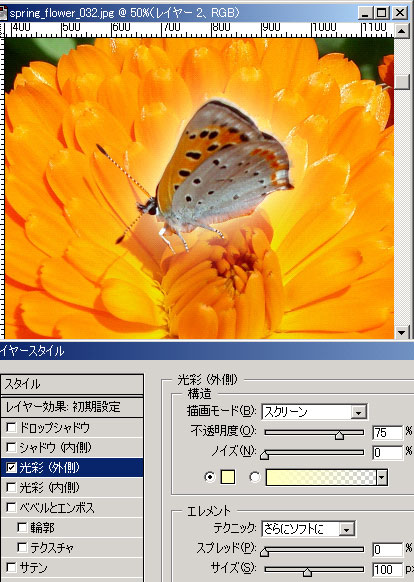
Task: Click the 不透明度 slider handle
Action: (x=339, y=435)
